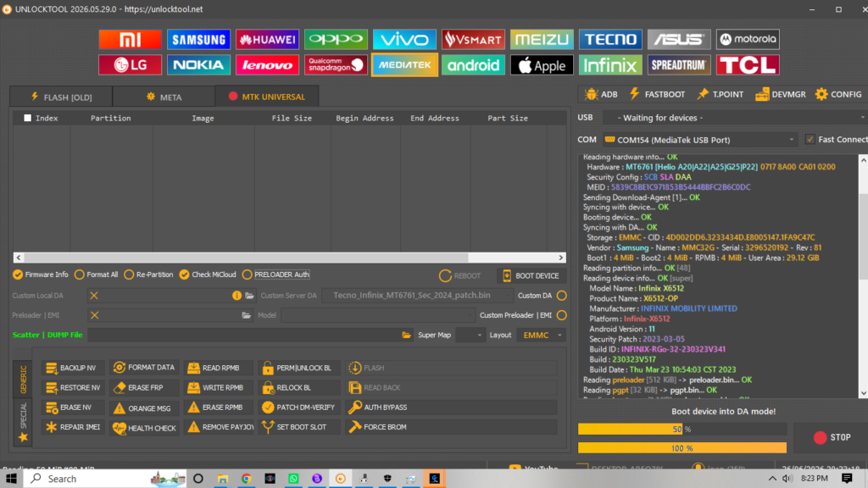
Task: Open the T.POINT panel
Action: click(721, 95)
